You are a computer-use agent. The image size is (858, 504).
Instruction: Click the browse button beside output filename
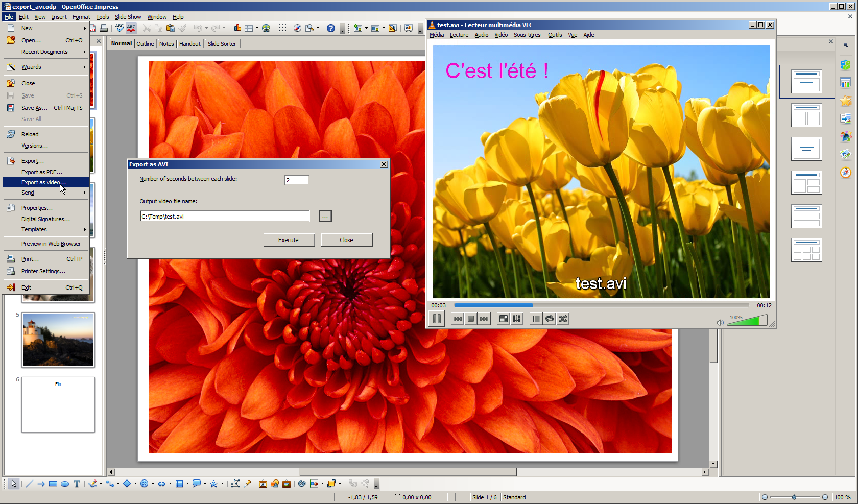(x=325, y=216)
